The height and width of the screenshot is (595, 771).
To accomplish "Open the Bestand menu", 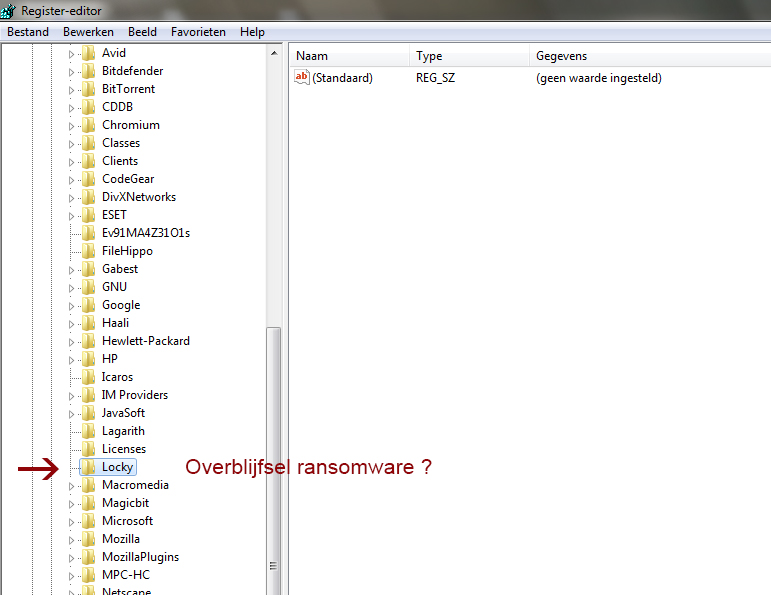I will (28, 32).
